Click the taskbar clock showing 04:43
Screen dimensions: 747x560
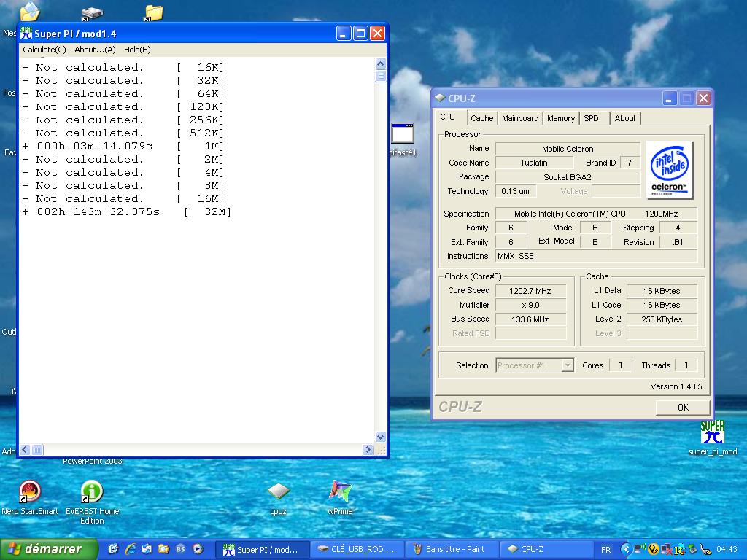pyautogui.click(x=727, y=550)
